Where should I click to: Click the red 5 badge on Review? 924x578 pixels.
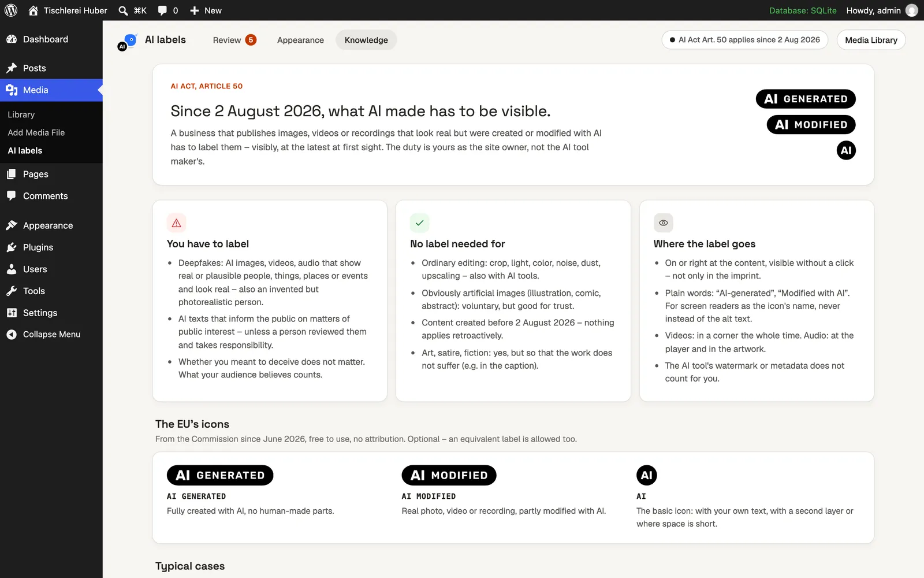tap(251, 40)
